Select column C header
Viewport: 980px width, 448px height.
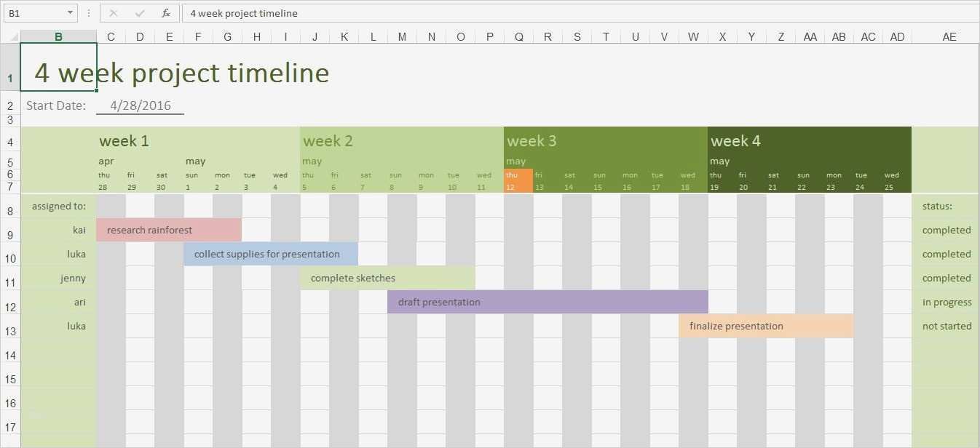pos(111,36)
